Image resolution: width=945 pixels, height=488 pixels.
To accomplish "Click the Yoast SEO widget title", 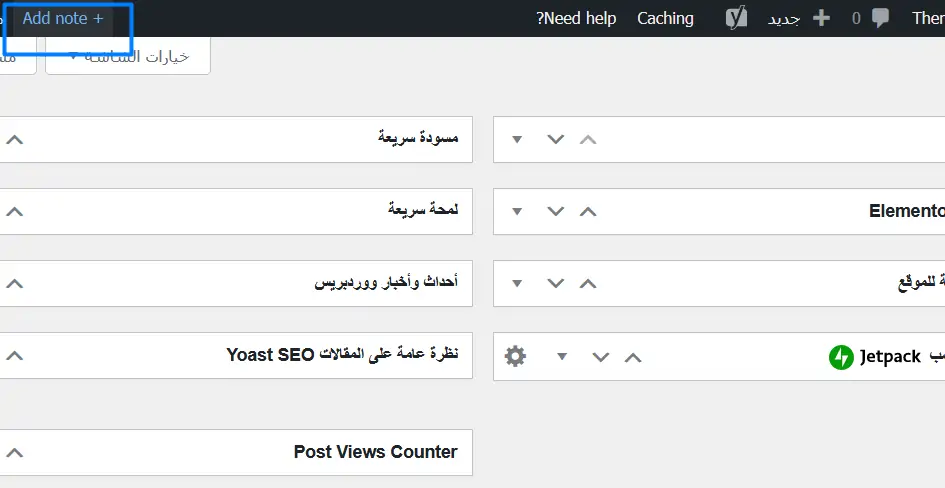I will coord(342,354).
